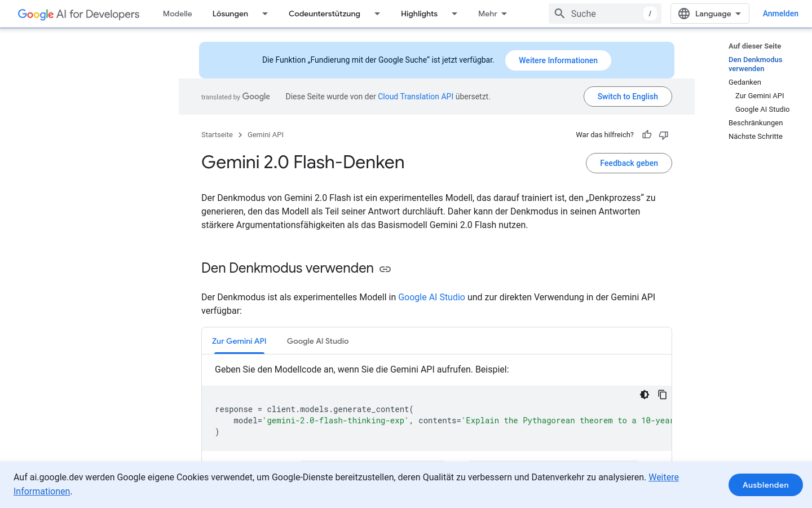The height and width of the screenshot is (508, 812).
Task: Open the Codeunterstützung nav item
Action: pos(324,14)
